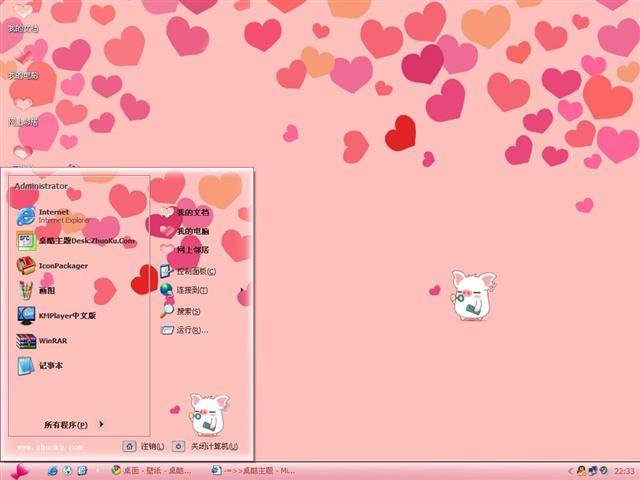This screenshot has height=480, width=640.
Task: Open IconPackager from the start menu
Action: coord(52,266)
